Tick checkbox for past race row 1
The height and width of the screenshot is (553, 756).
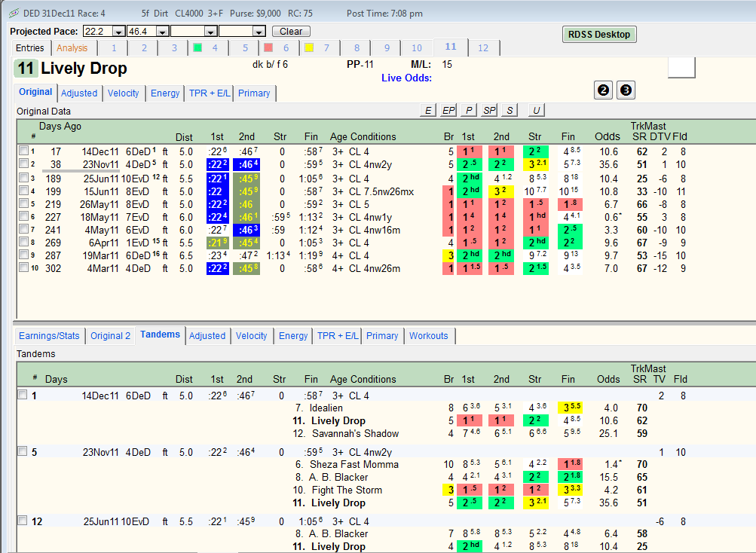23,151
